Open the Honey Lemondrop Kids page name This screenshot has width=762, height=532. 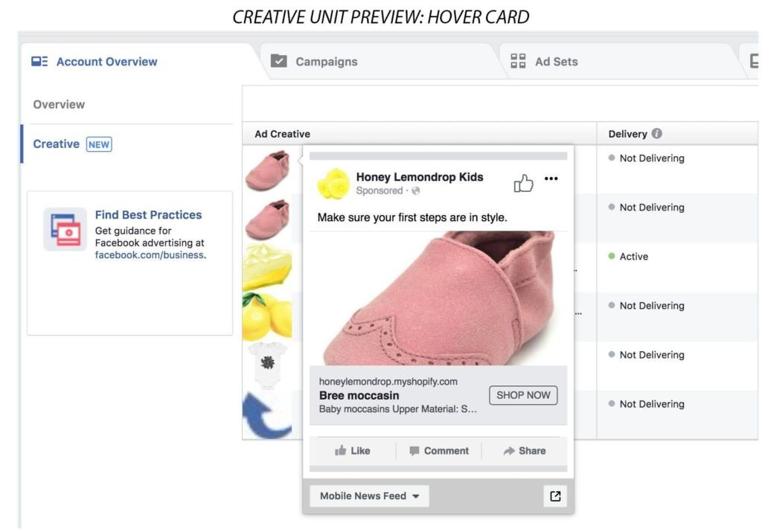(420, 177)
